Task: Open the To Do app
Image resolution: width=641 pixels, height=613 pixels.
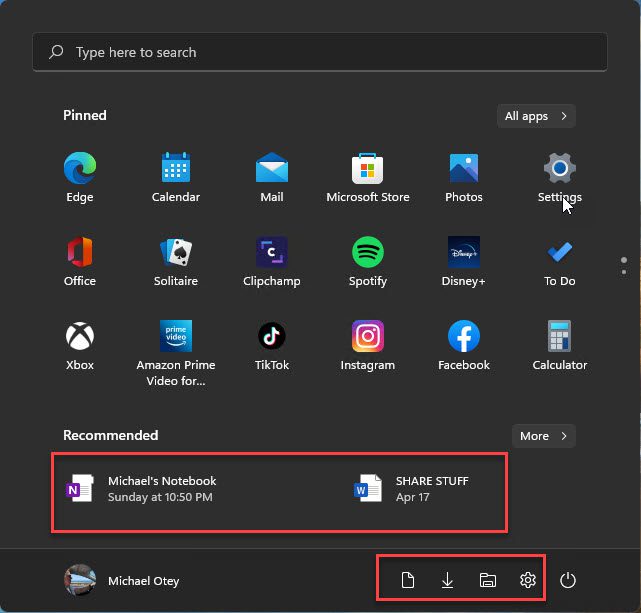Action: coord(560,262)
